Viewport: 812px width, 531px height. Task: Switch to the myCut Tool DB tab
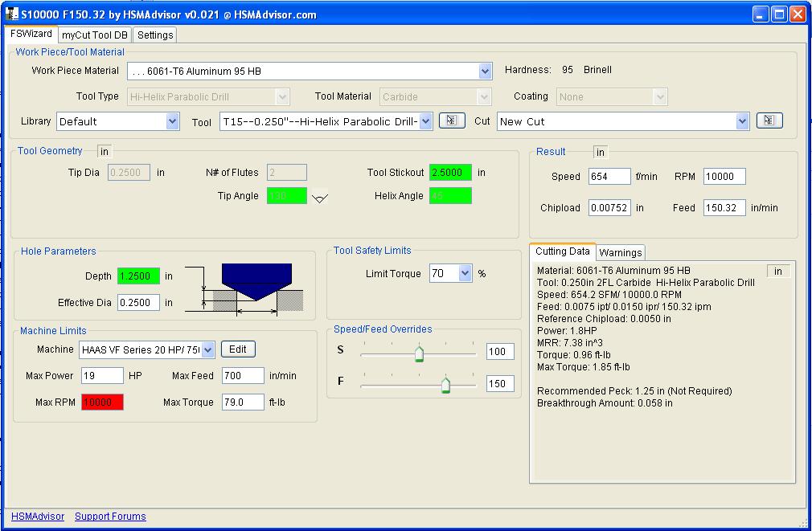(95, 35)
